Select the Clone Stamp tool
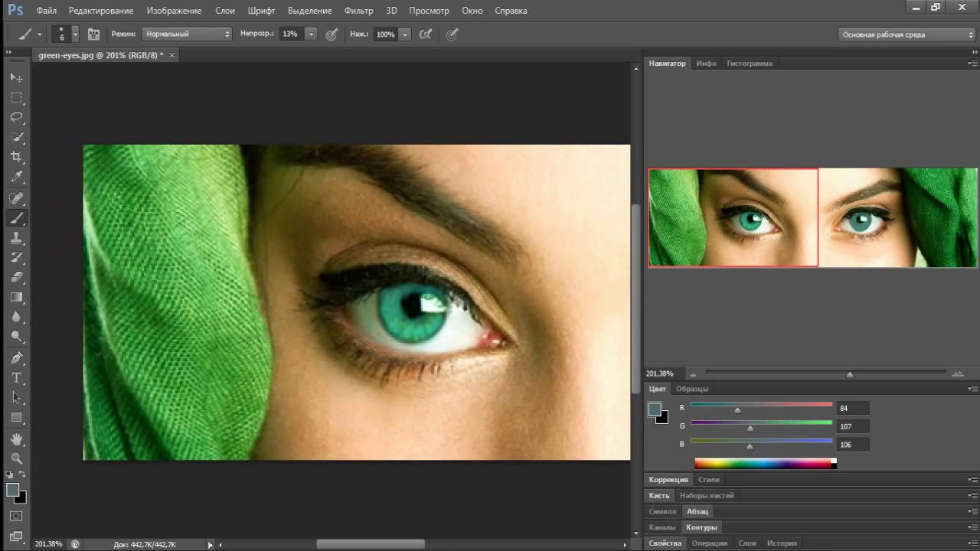The height and width of the screenshot is (551, 980). (16, 238)
